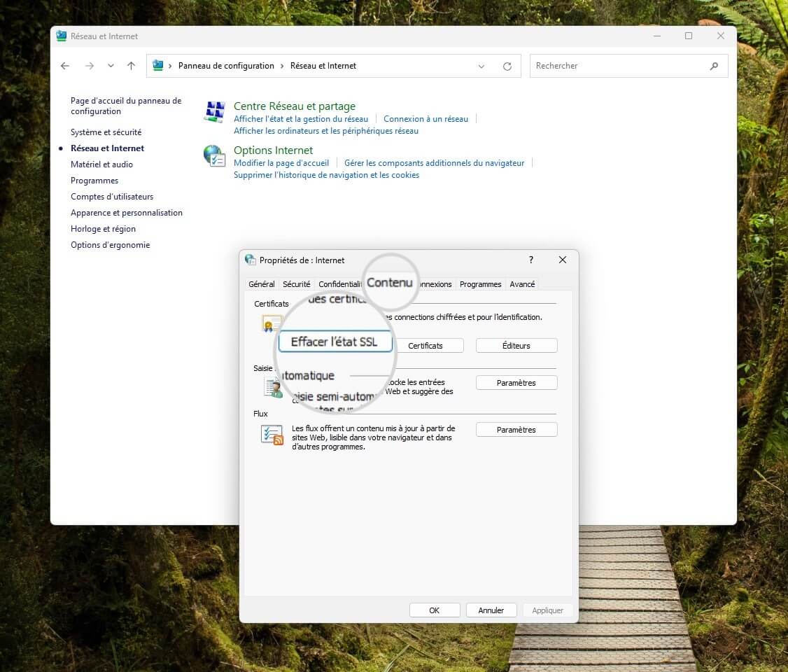Switch to the Avancé tab
This screenshot has height=672, width=788.
pos(522,284)
